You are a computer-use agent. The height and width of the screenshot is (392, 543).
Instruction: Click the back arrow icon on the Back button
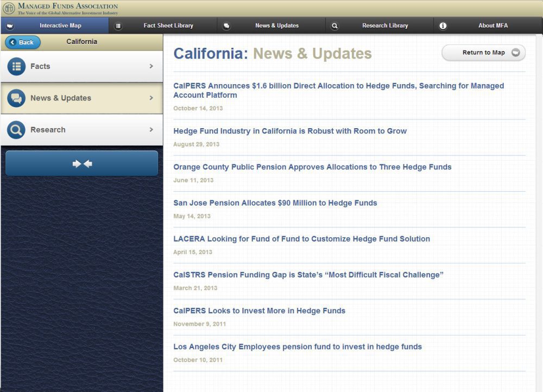pyautogui.click(x=13, y=42)
